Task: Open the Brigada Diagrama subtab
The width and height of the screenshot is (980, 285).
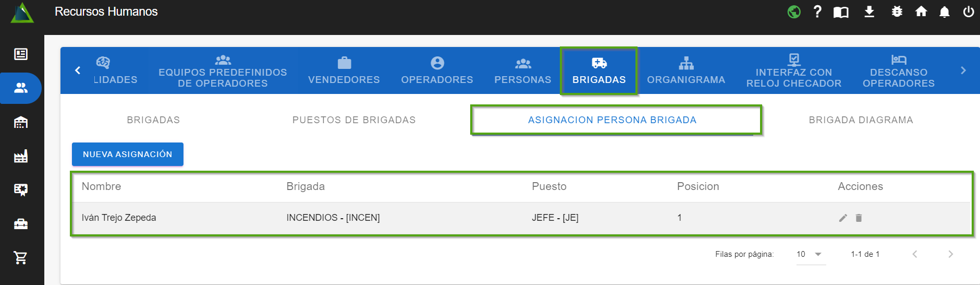Action: (861, 120)
